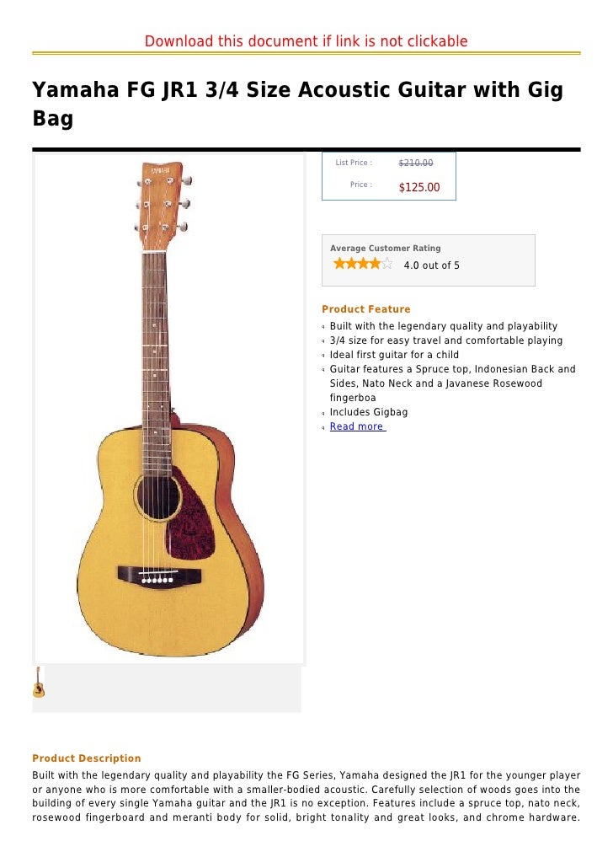This screenshot has width=613, height=868.
Task: Click the "Download this document" red link
Action: 306,41
